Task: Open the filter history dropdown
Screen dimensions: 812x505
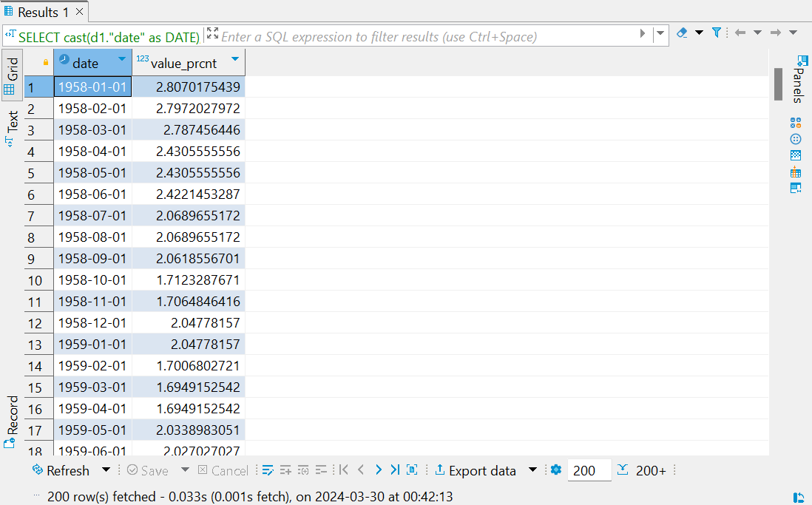Action: pos(660,34)
